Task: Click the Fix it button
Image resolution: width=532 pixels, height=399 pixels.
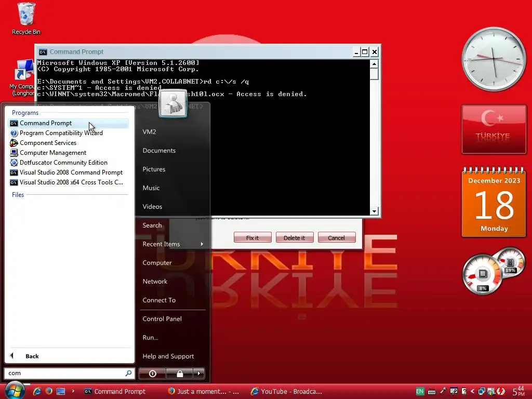Action: pyautogui.click(x=252, y=237)
